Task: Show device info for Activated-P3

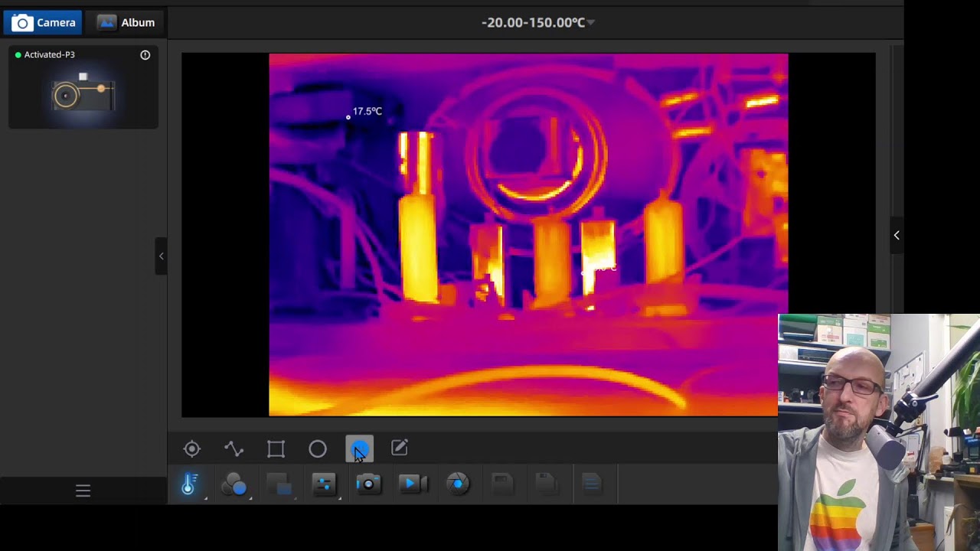Action: coord(145,55)
